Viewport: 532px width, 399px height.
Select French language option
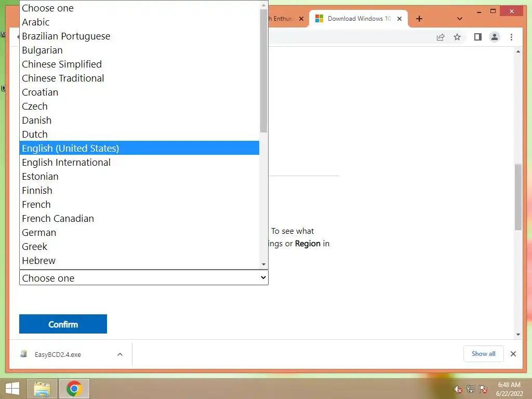pos(139,204)
